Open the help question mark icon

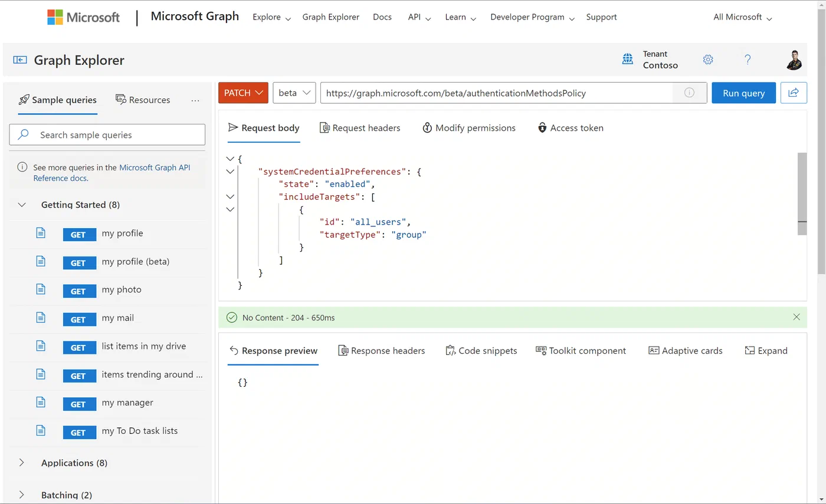pyautogui.click(x=748, y=60)
